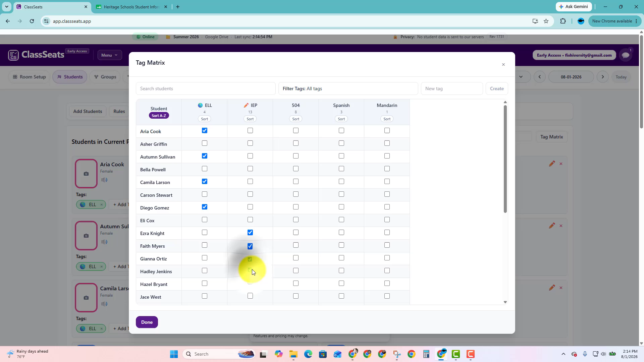
Task: Bookmark this page with star icon
Action: pos(546,21)
